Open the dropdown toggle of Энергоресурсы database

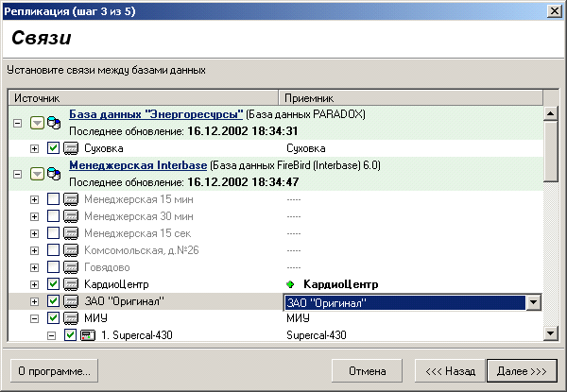click(x=37, y=123)
